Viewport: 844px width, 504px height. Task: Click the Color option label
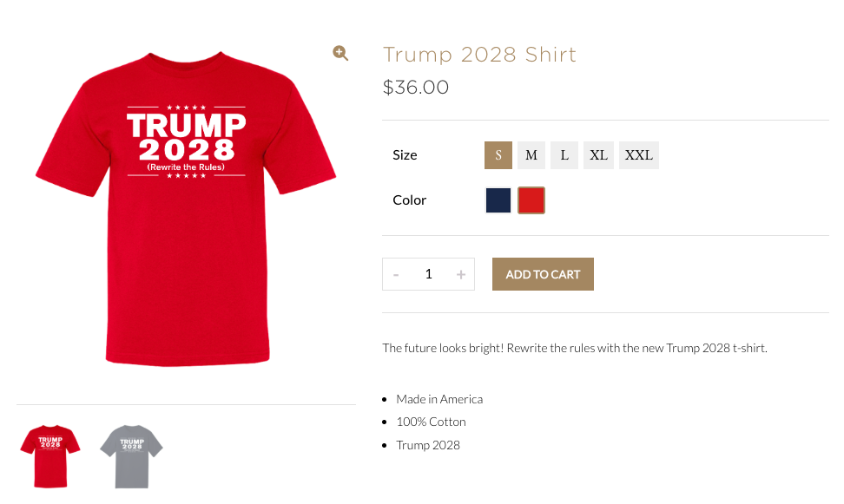[x=410, y=200]
